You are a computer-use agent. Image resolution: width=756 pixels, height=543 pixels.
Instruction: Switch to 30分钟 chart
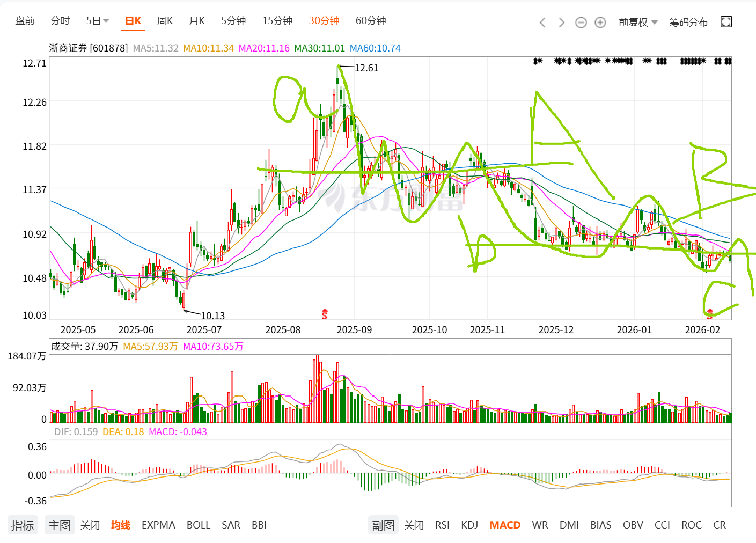click(x=324, y=21)
